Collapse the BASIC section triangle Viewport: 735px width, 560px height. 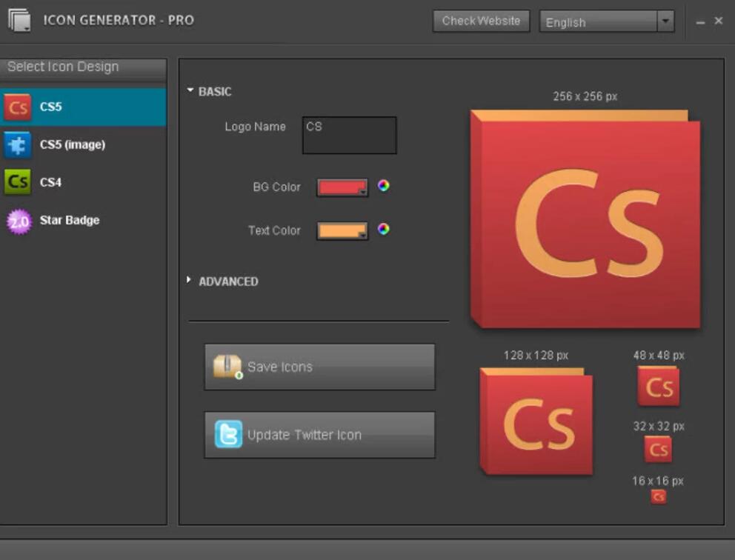click(190, 90)
